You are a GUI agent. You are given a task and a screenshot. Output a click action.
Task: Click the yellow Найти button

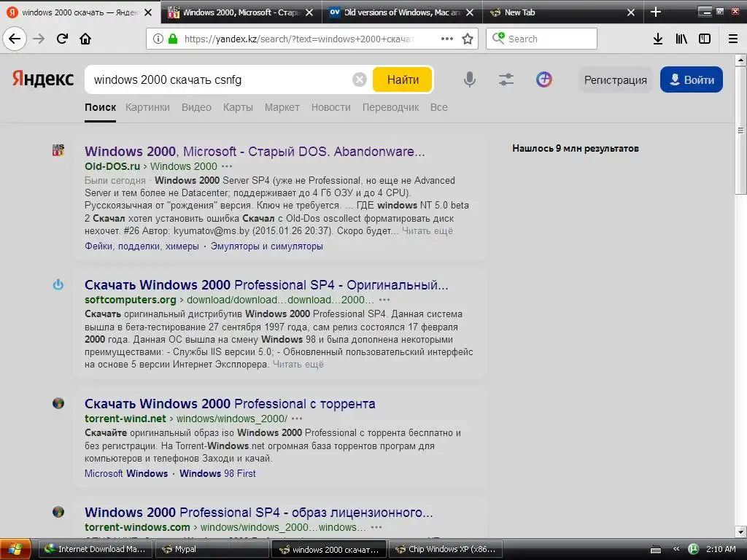tap(403, 79)
